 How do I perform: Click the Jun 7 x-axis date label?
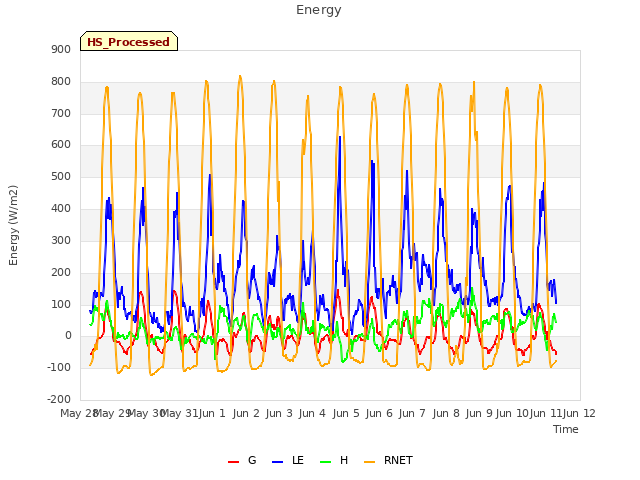pyautogui.click(x=412, y=413)
